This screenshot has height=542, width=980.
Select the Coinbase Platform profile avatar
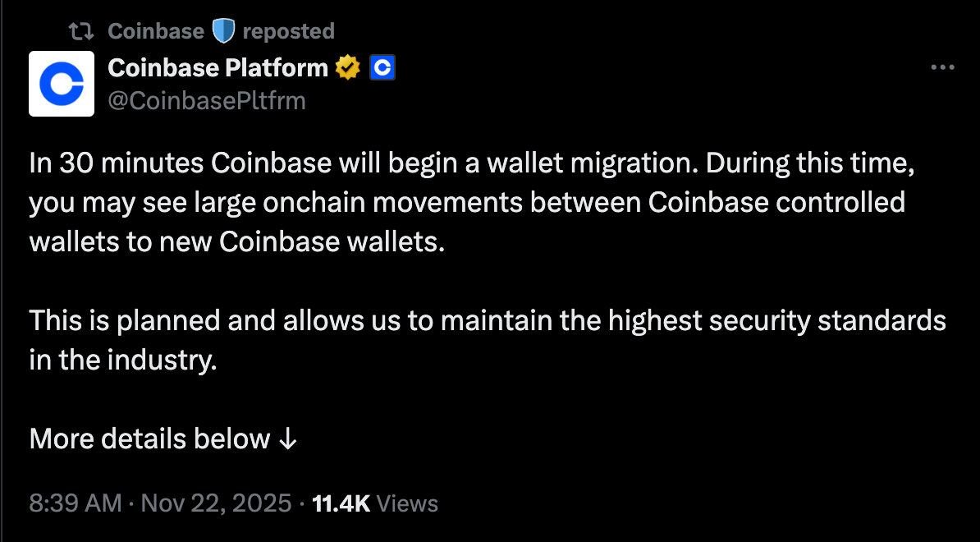(62, 84)
